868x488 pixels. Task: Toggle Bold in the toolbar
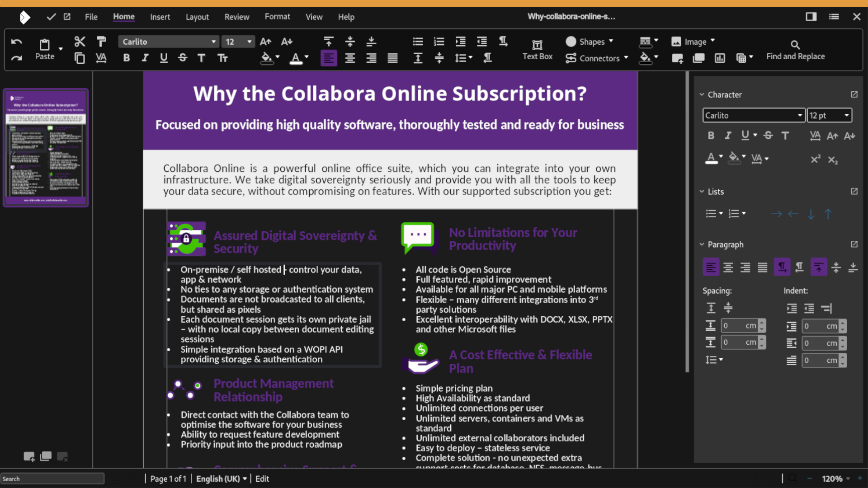127,58
